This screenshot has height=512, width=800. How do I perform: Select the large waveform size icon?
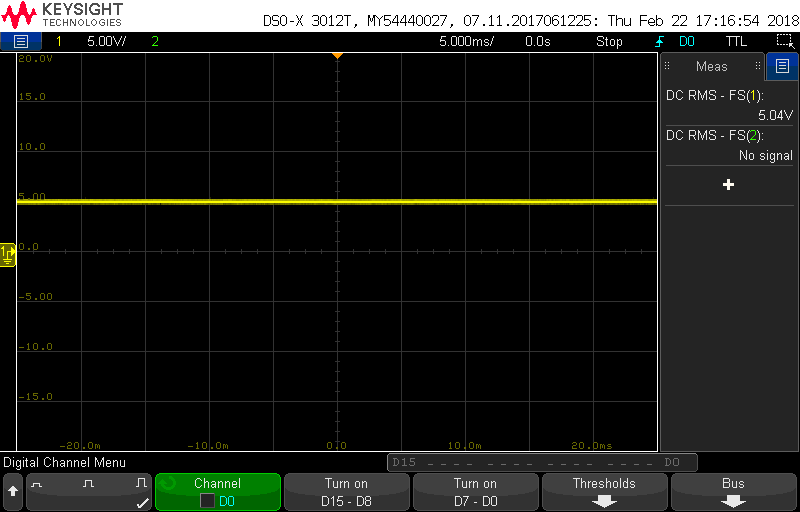[141, 482]
